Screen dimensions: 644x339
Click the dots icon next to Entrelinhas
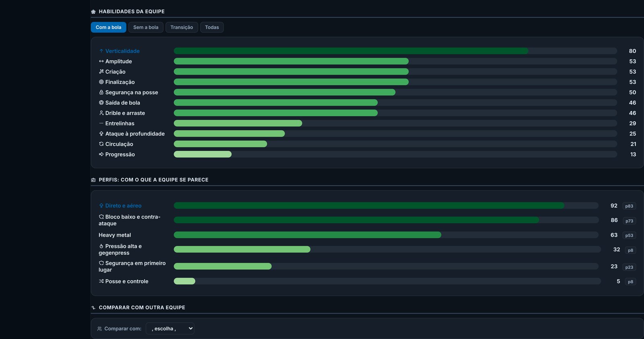(101, 123)
